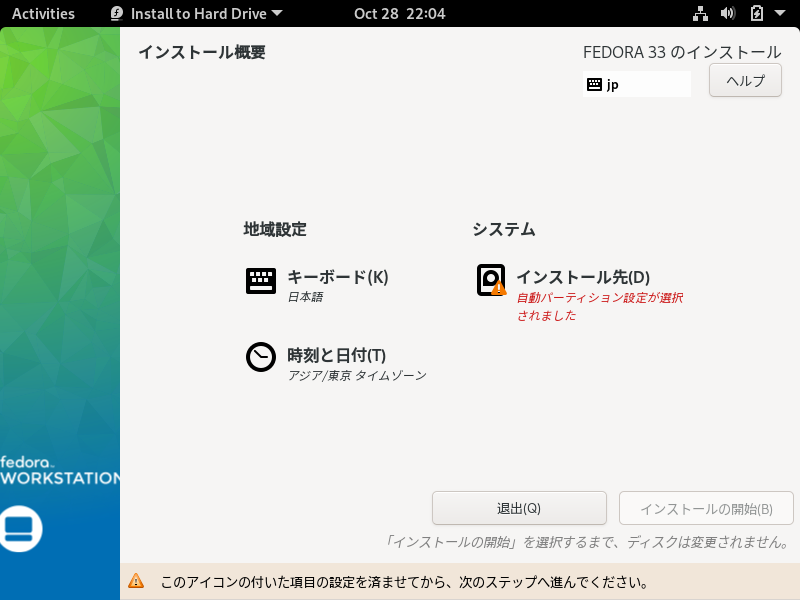Click the FEDORA 33 のインストール title
The height and width of the screenshot is (600, 800).
click(682, 52)
